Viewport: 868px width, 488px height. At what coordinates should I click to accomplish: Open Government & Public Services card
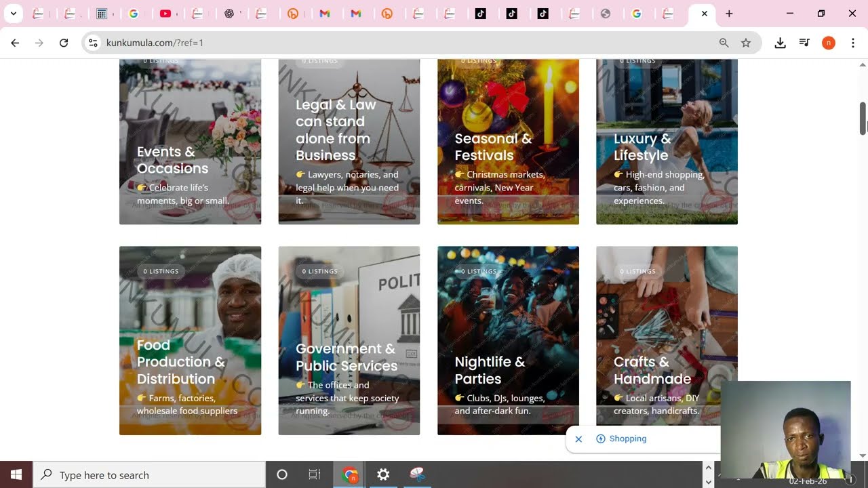click(x=349, y=340)
